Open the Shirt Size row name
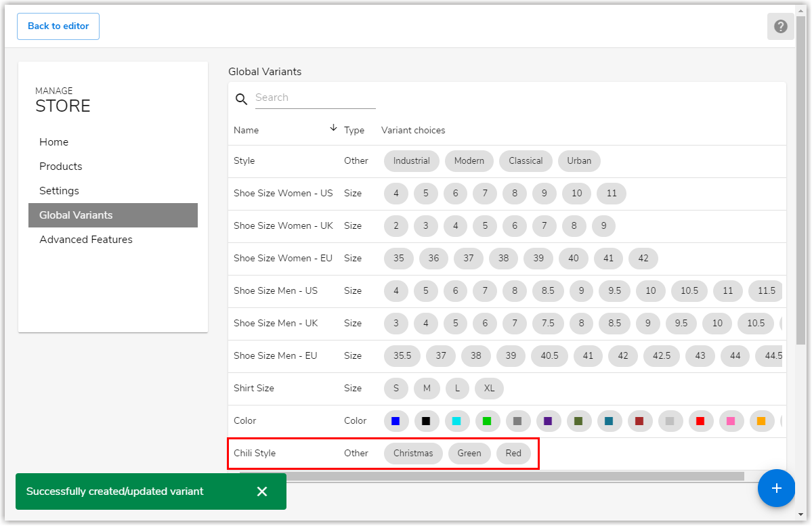 254,389
